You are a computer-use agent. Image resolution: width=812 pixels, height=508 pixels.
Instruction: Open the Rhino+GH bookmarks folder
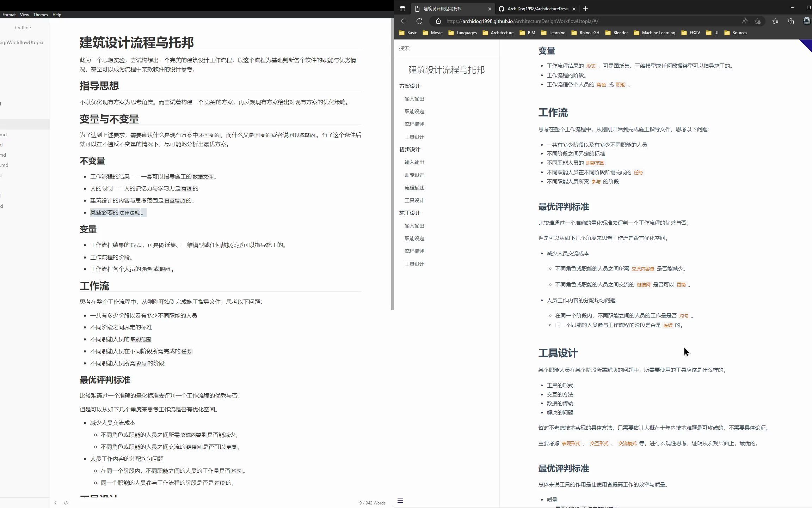coord(585,33)
